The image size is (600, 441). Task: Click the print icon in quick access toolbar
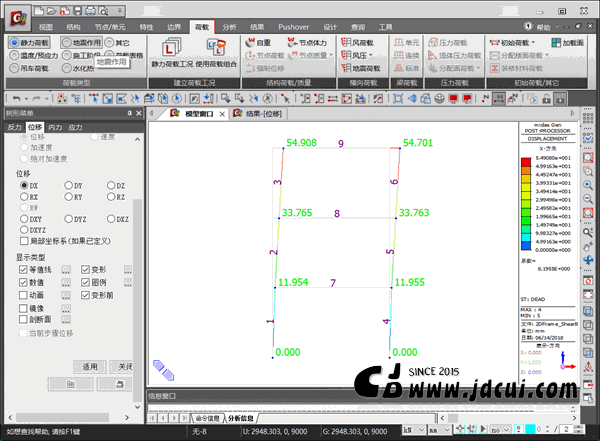90,11
